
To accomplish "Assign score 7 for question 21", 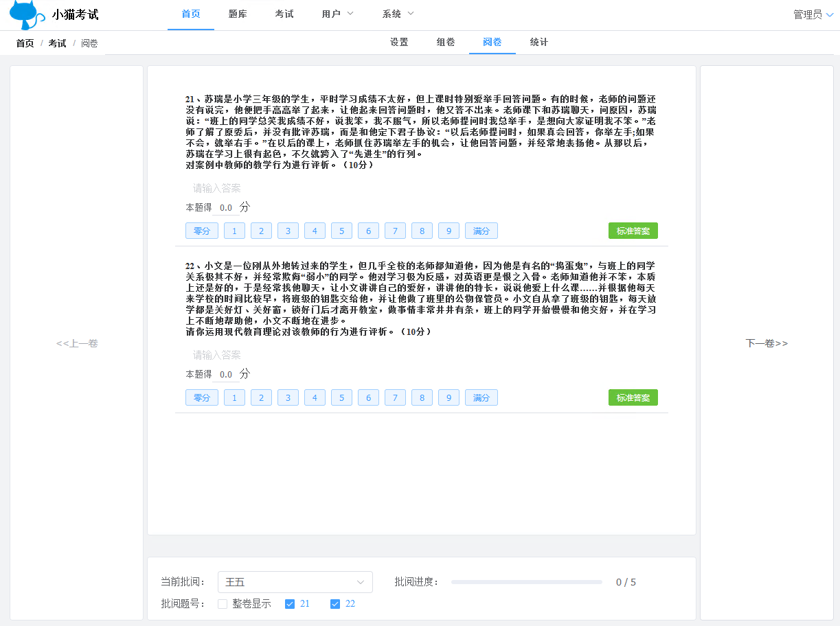I will pyautogui.click(x=395, y=231).
